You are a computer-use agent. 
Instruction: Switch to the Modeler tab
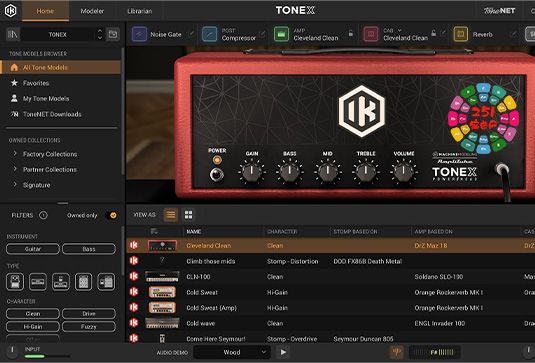pyautogui.click(x=92, y=11)
